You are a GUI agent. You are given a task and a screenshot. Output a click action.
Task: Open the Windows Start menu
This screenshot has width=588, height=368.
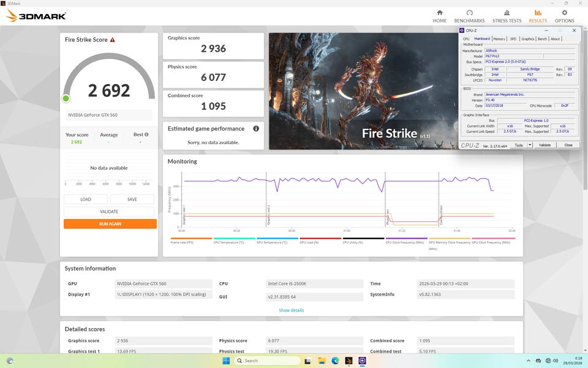point(226,361)
